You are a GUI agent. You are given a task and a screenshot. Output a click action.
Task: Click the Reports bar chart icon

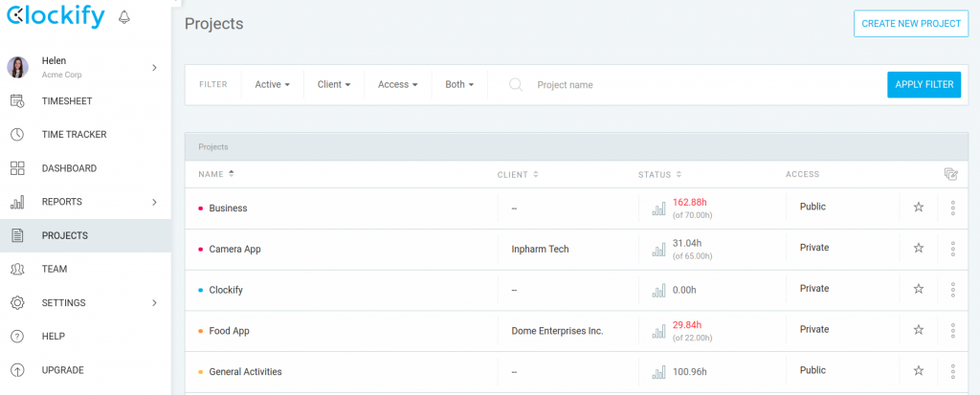pos(17,202)
